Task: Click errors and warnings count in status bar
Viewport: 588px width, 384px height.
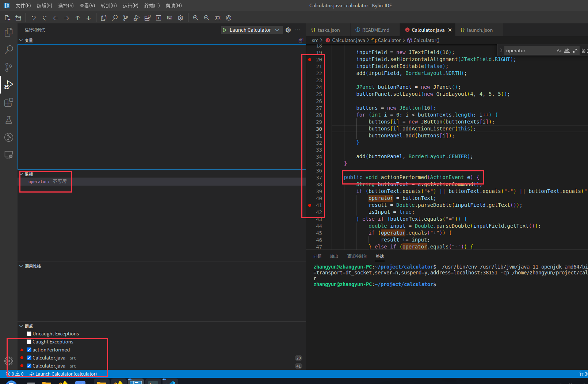Action: pyautogui.click(x=15, y=374)
